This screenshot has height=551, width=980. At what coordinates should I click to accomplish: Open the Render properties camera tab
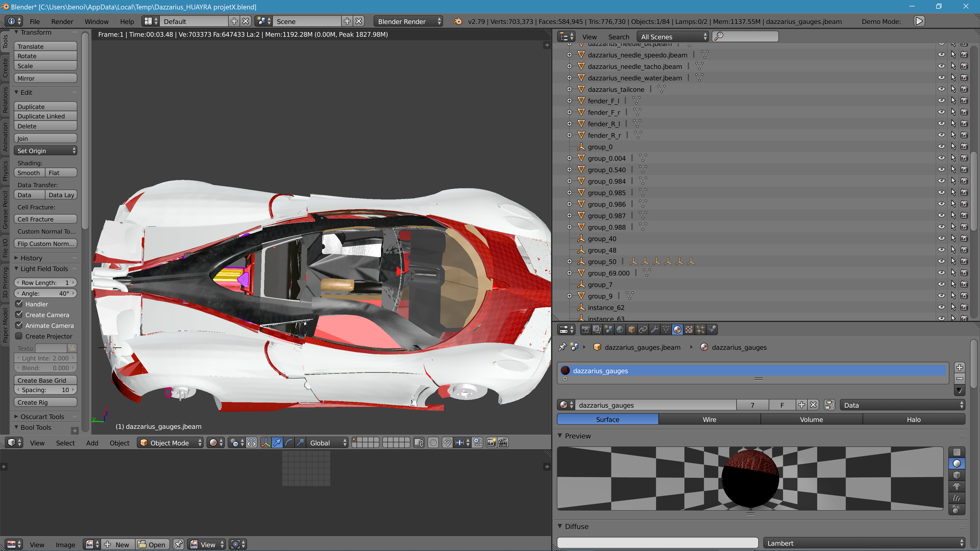point(585,330)
